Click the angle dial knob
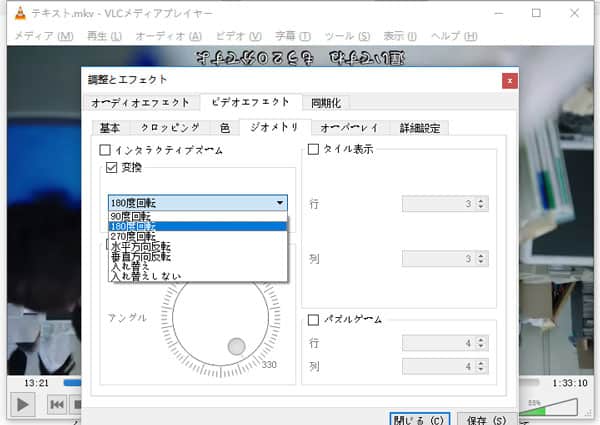The height and width of the screenshot is (425, 600). coord(236,346)
